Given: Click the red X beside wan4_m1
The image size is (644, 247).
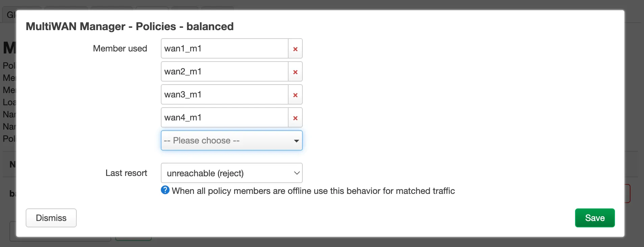Looking at the screenshot, I should [295, 118].
